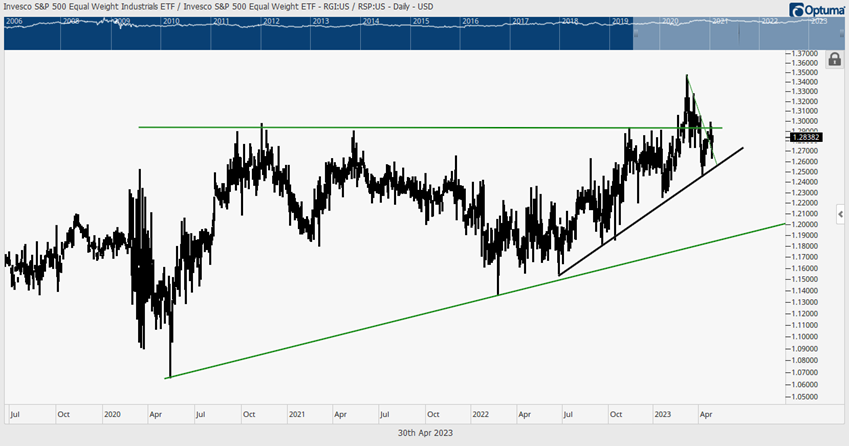Click year 2011 in overview timeline

click(221, 21)
